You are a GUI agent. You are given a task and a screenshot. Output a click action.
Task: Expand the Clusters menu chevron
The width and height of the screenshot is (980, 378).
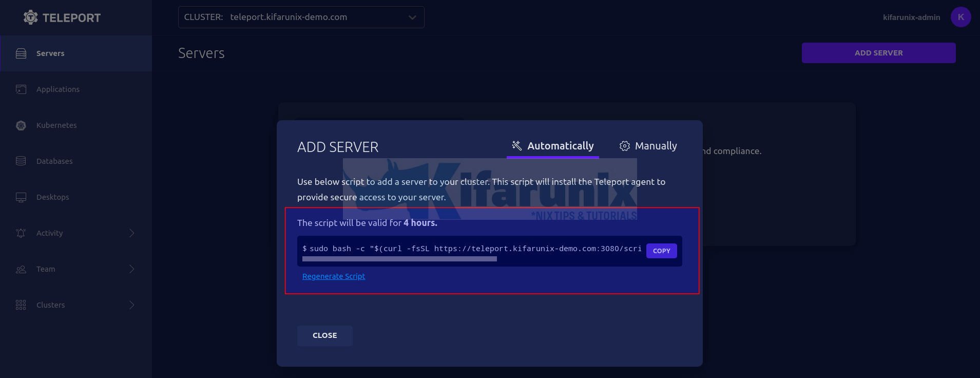(x=132, y=305)
